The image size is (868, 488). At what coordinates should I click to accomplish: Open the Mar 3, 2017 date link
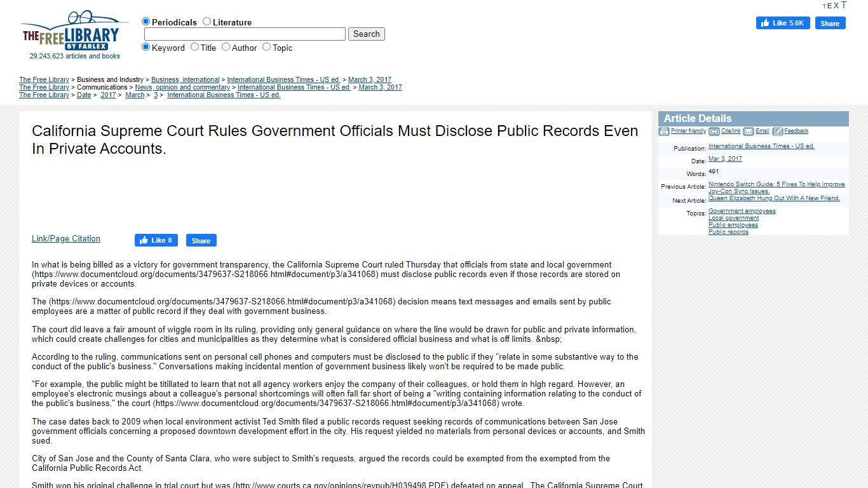pyautogui.click(x=725, y=159)
